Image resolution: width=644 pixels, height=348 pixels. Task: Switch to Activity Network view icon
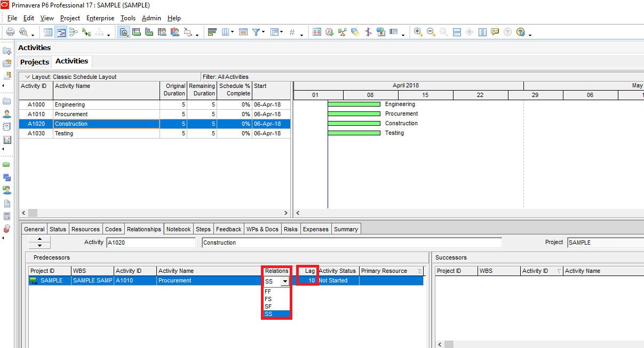pyautogui.click(x=73, y=32)
